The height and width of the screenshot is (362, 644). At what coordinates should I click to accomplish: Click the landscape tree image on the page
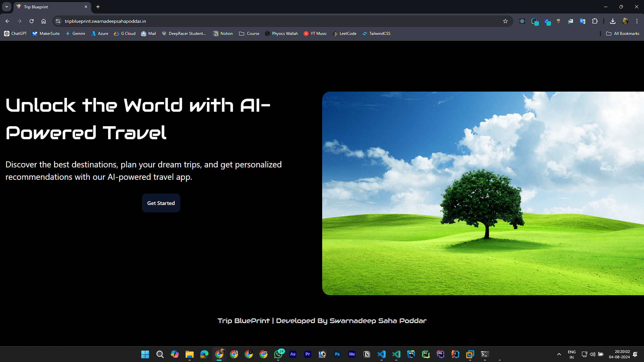coord(483,193)
